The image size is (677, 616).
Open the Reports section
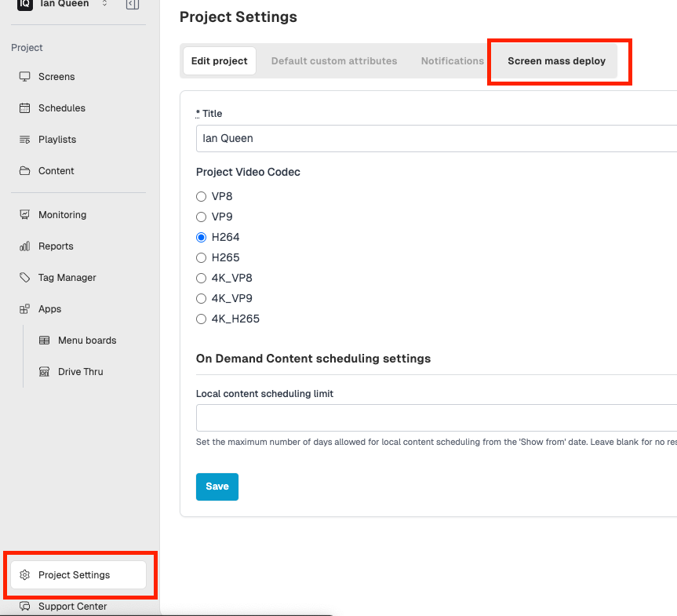pos(56,246)
